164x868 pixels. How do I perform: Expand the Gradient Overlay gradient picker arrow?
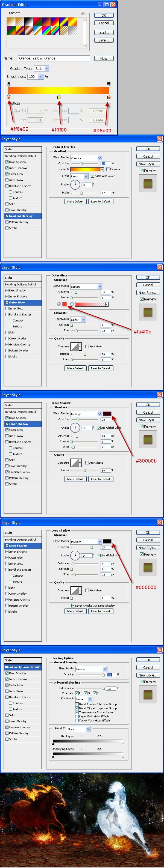[102, 169]
